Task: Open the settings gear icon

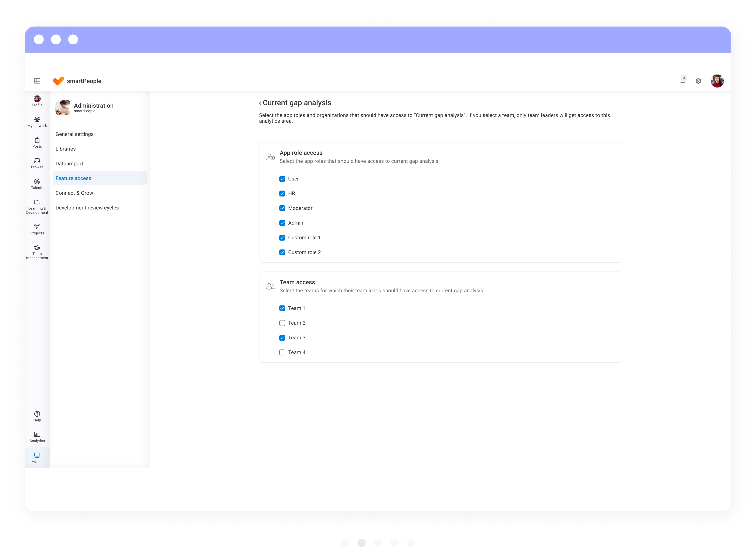Action: [x=698, y=81]
